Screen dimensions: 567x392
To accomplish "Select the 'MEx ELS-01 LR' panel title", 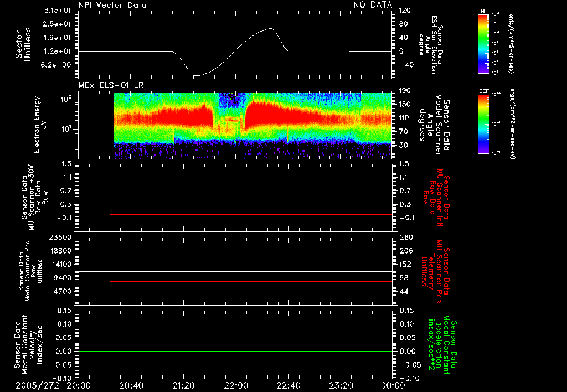I will tap(111, 86).
